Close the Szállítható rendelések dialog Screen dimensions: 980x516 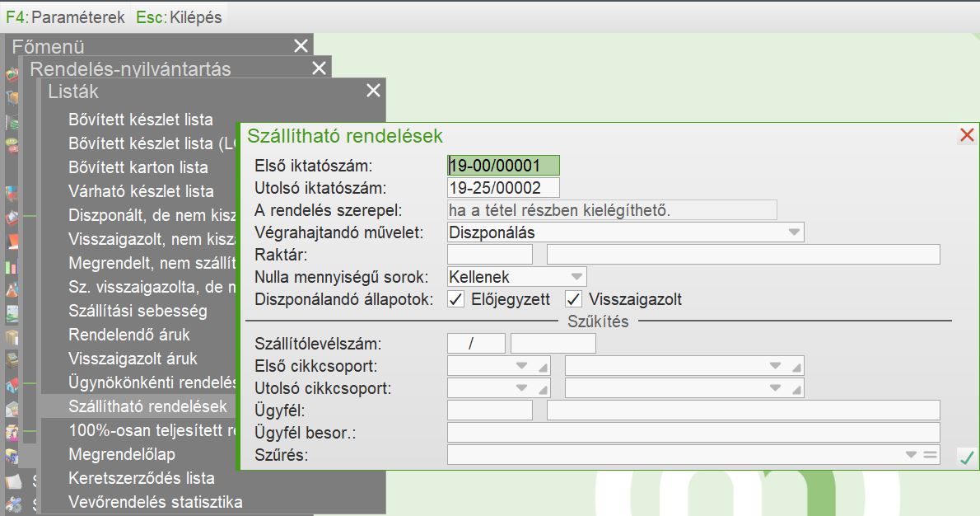pyautogui.click(x=967, y=135)
